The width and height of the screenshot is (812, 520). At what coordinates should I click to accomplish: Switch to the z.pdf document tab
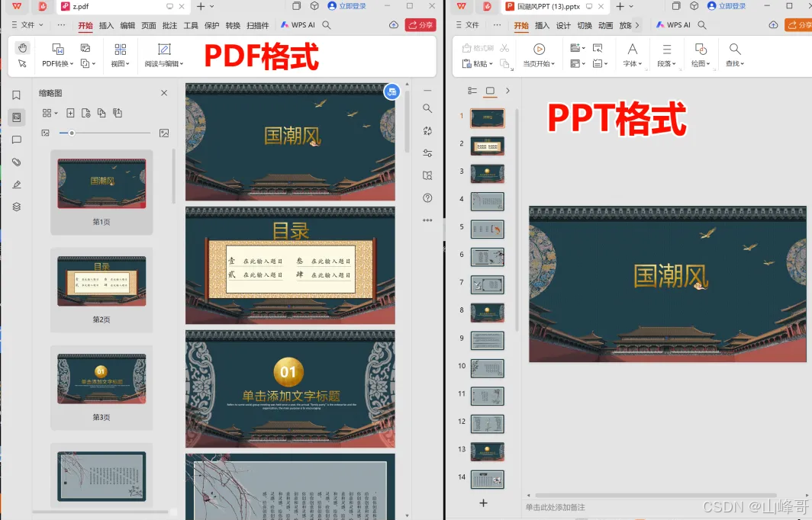pos(123,6)
